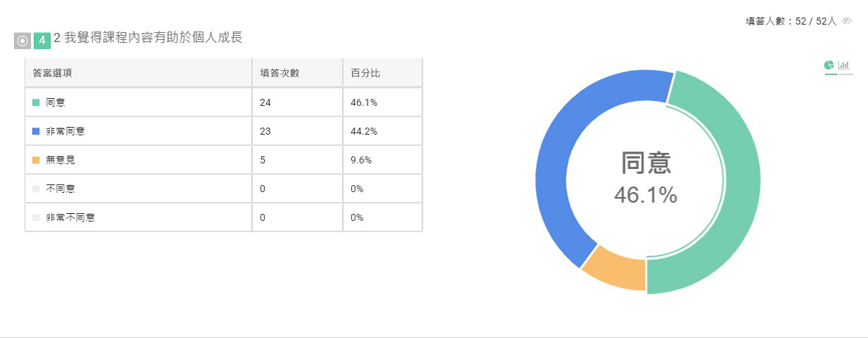
Task: Click the radio-type question icon
Action: pyautogui.click(x=22, y=41)
